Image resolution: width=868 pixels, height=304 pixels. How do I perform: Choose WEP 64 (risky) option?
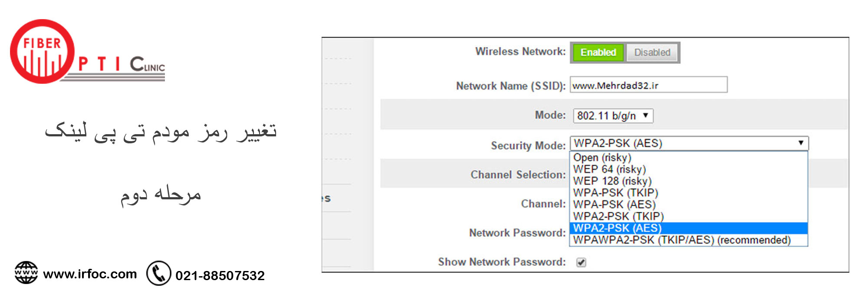pyautogui.click(x=609, y=169)
